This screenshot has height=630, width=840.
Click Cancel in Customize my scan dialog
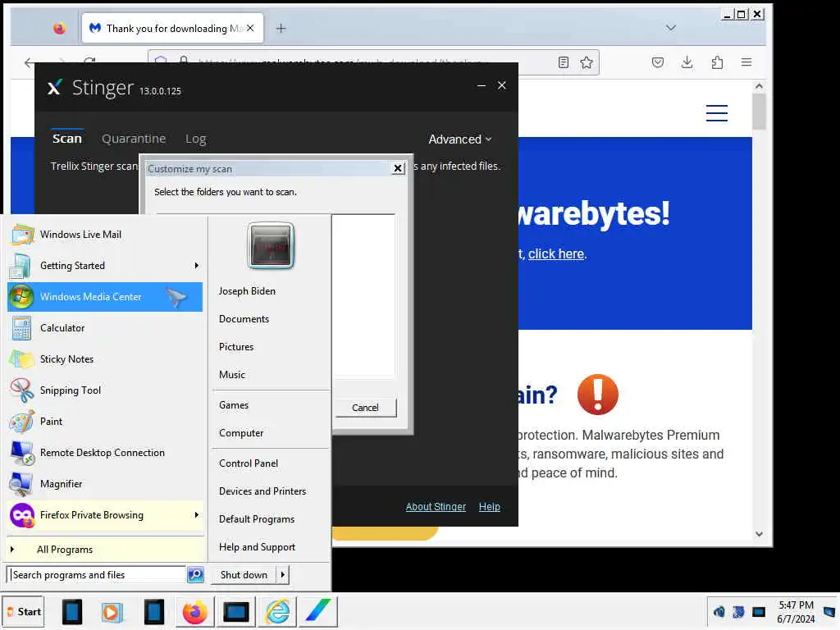(365, 408)
